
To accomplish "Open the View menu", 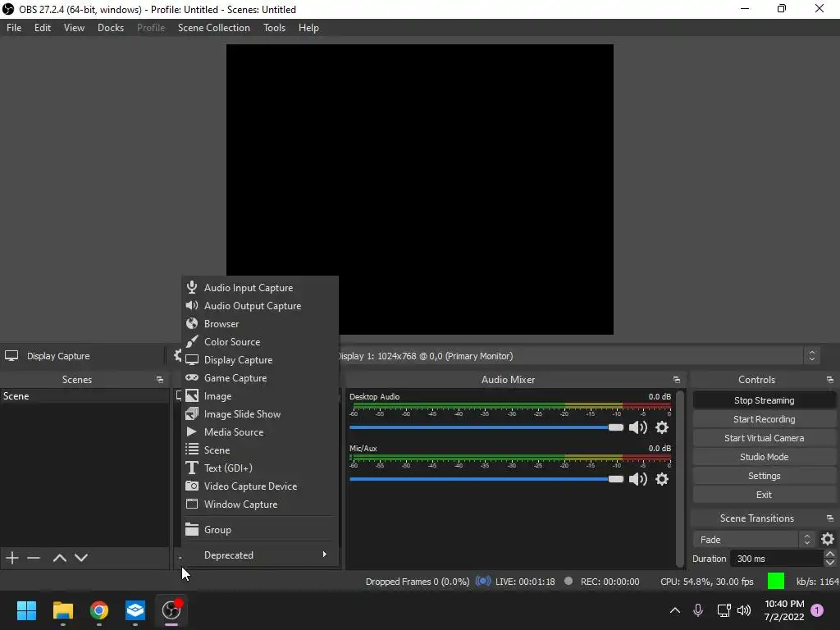I will [74, 28].
